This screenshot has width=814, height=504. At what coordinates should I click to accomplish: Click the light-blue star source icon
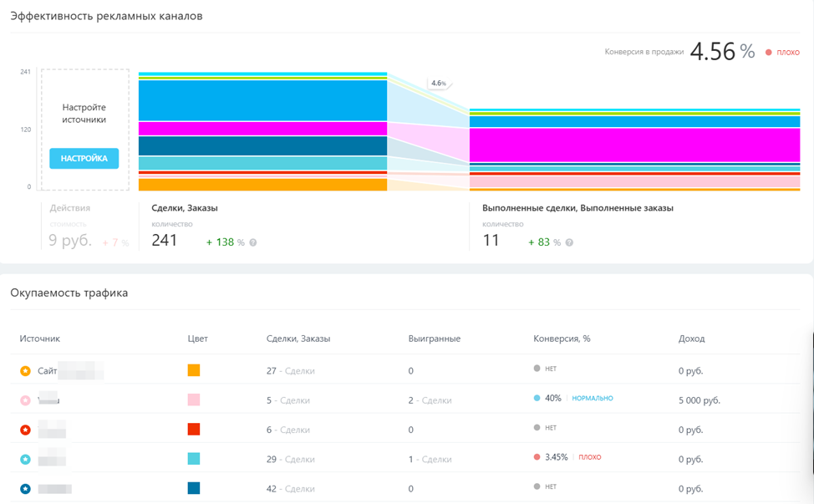click(x=25, y=459)
